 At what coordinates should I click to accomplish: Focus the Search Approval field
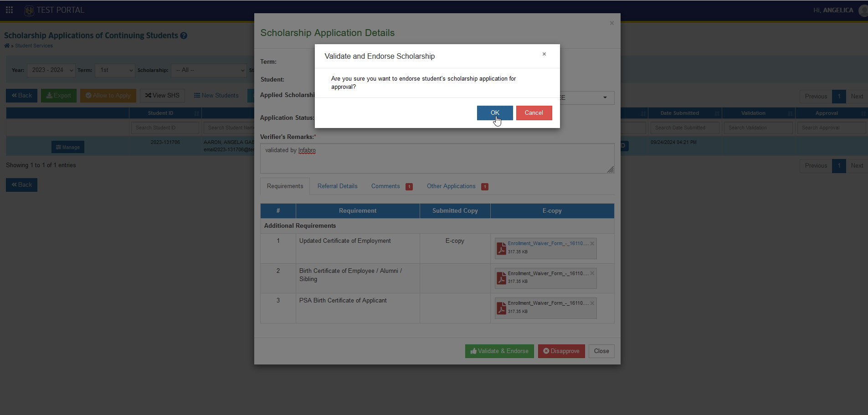(832, 128)
